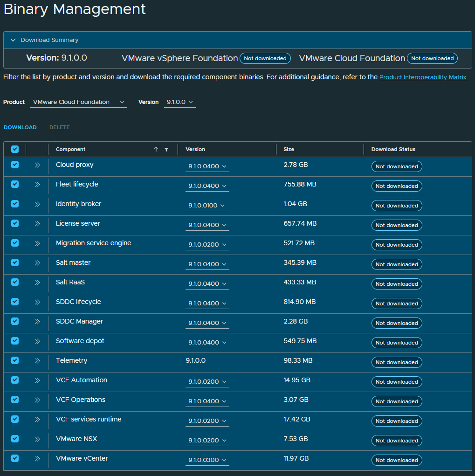
Task: Expand details for Fleet lifecycle row
Action: pyautogui.click(x=37, y=185)
